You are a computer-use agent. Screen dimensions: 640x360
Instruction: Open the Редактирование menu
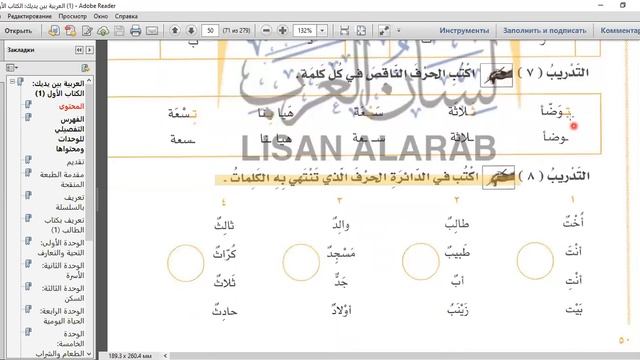29,16
